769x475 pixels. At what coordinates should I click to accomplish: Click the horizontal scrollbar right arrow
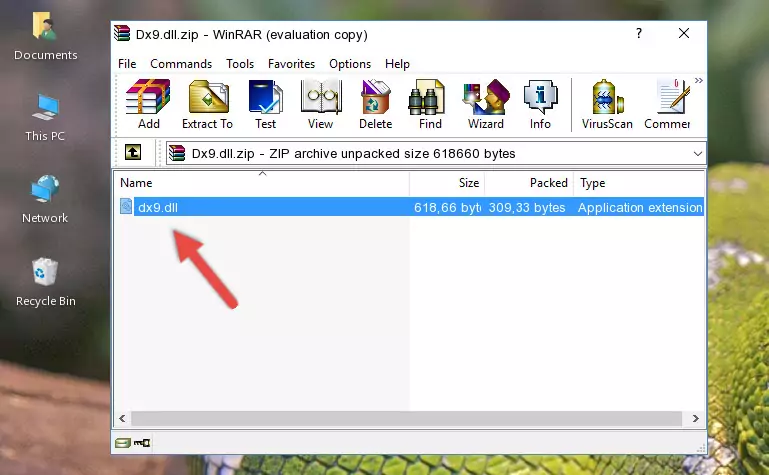[695, 419]
